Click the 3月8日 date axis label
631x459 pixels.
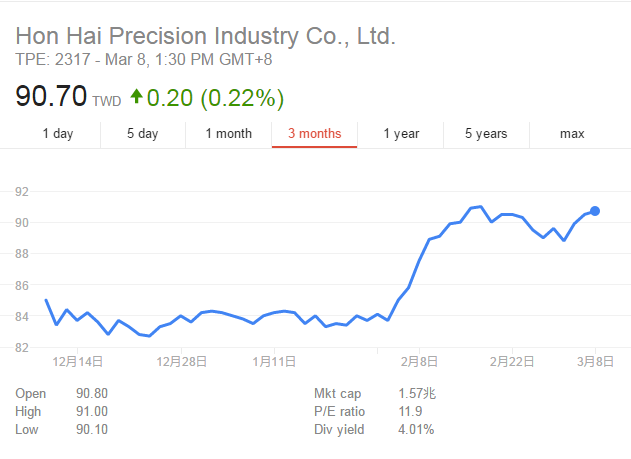[x=593, y=360]
